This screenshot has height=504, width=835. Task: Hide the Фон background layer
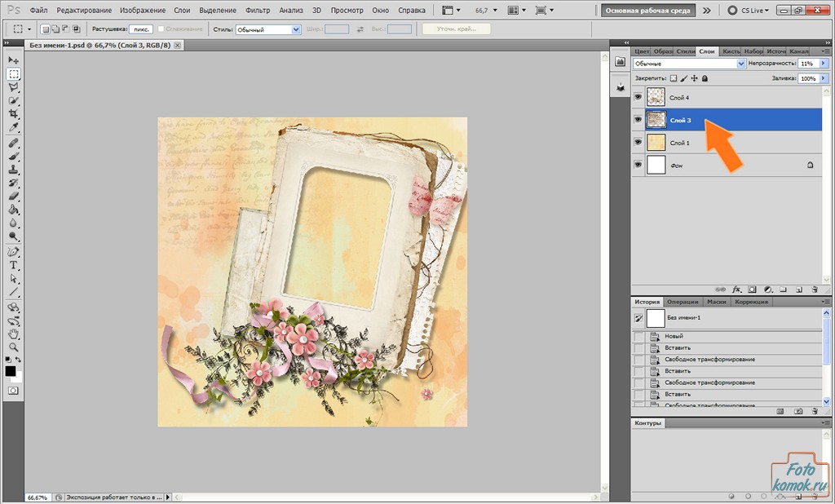638,165
